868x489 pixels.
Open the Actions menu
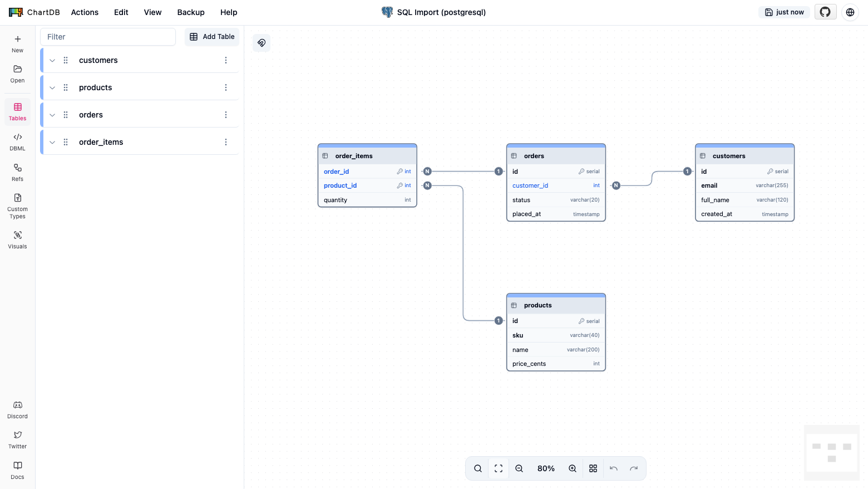85,12
